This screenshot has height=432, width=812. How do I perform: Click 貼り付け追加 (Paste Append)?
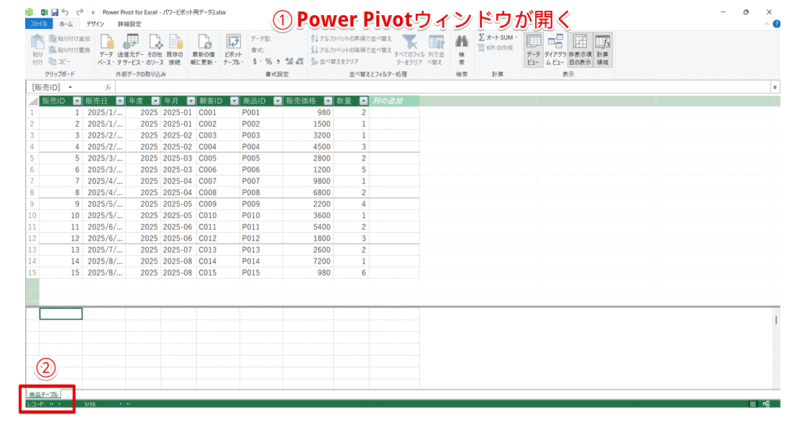point(70,39)
